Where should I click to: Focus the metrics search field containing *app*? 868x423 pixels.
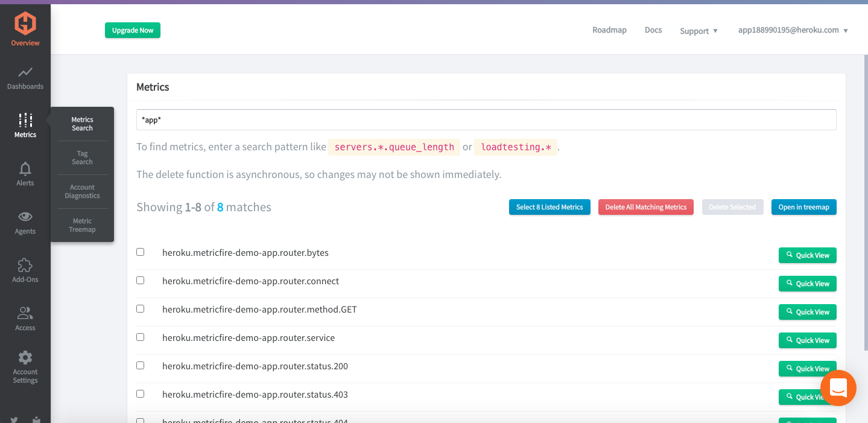pyautogui.click(x=486, y=119)
